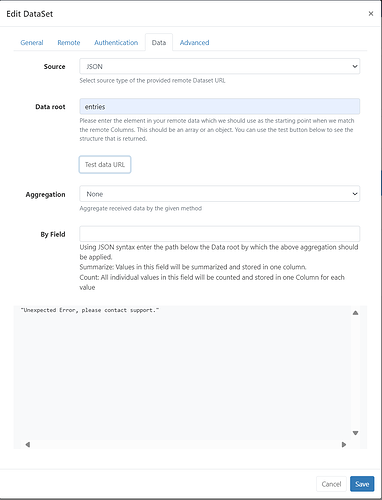Image resolution: width=382 pixels, height=500 pixels.
Task: Save the DataSet changes
Action: [x=362, y=484]
